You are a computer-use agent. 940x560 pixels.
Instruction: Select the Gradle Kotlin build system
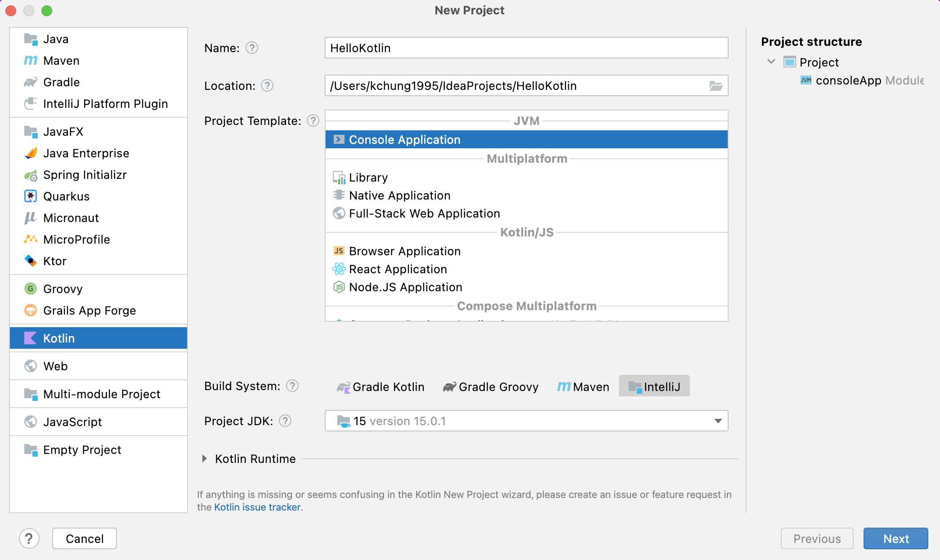(380, 387)
